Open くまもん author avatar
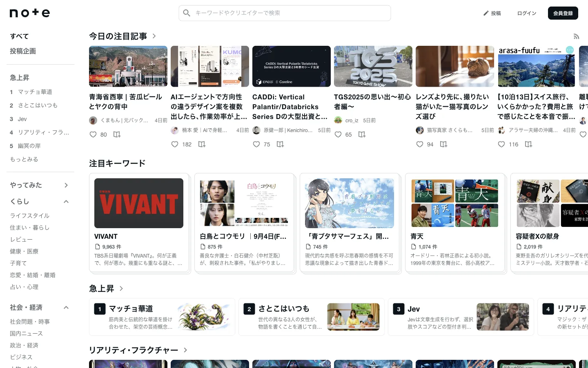 [x=93, y=120]
